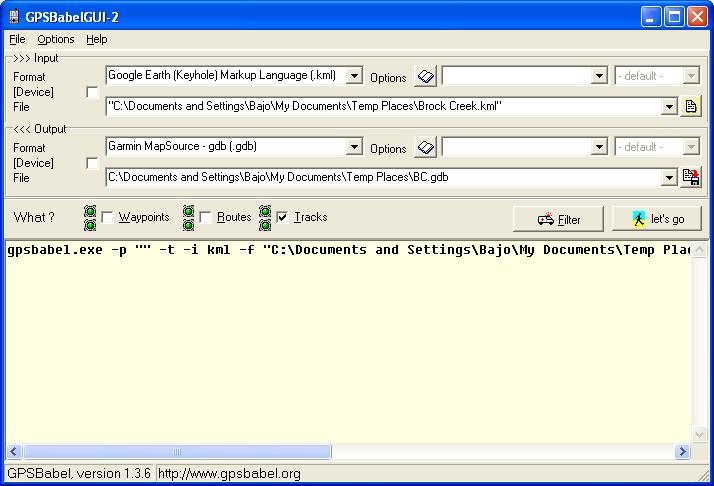Image resolution: width=714 pixels, height=486 pixels.
Task: Click the http://www.gpsbabel.org status text
Action: click(x=229, y=474)
